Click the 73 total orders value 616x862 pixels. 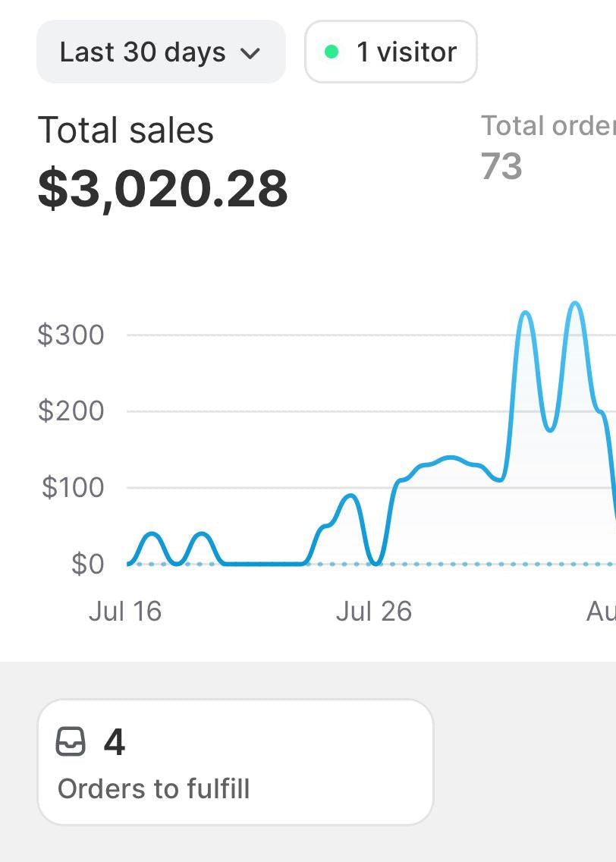click(x=501, y=166)
